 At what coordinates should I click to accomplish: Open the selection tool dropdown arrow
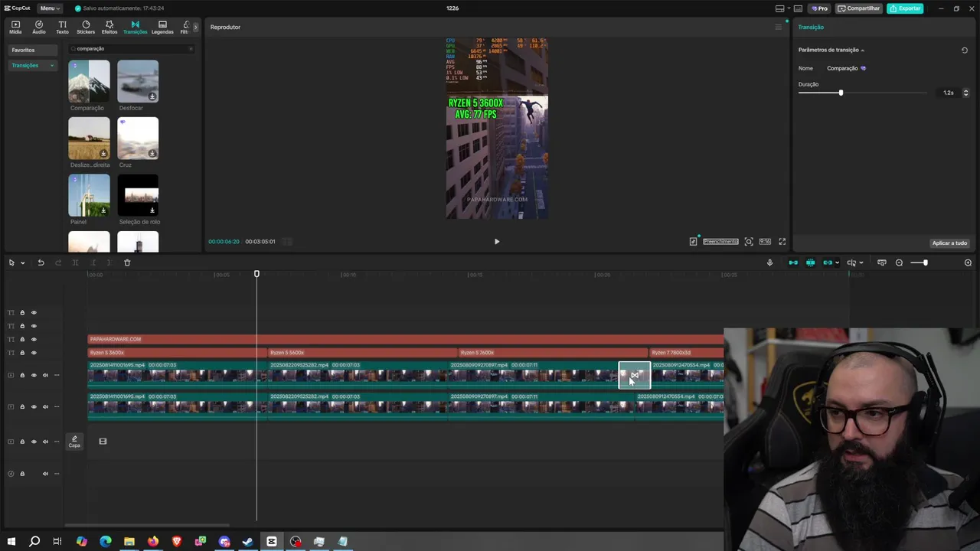(23, 263)
